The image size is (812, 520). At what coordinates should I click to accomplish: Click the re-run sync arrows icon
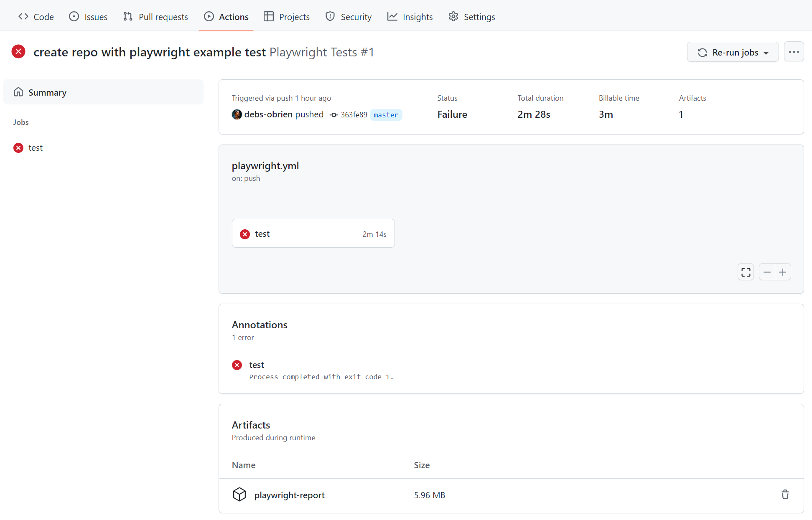(x=703, y=53)
